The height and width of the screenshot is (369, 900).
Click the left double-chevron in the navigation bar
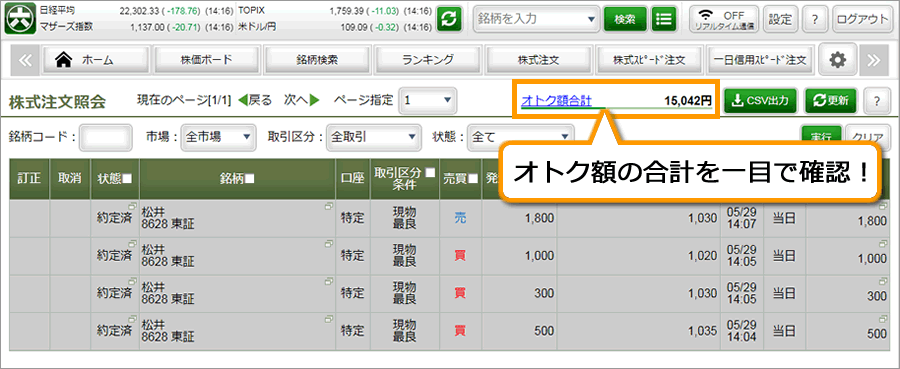[25, 59]
